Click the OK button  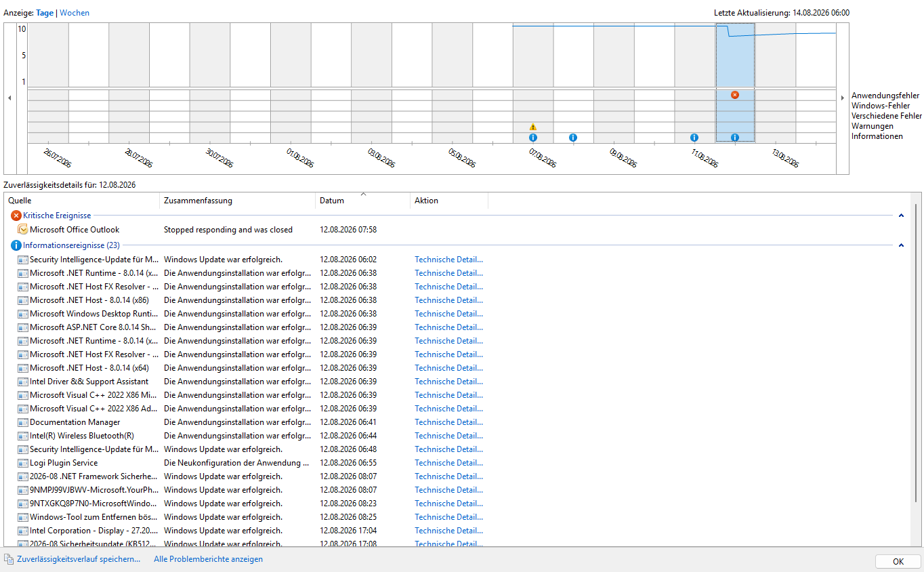(898, 561)
